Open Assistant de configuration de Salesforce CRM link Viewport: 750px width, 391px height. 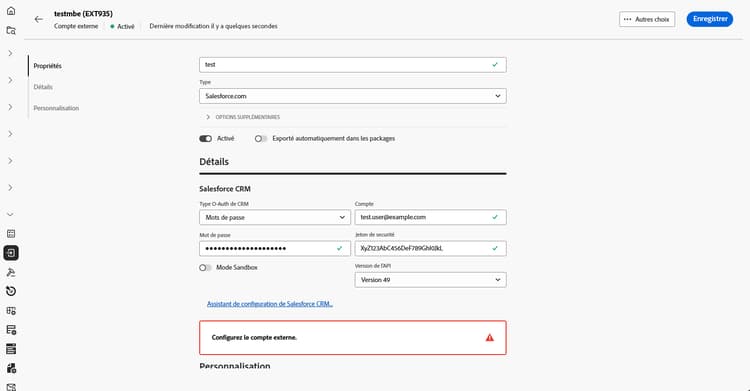[x=270, y=304]
